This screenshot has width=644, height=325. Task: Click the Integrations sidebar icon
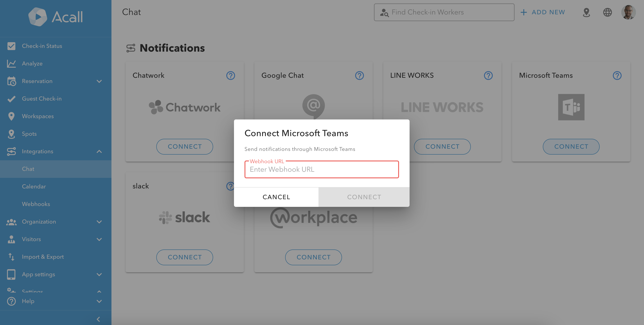(11, 151)
